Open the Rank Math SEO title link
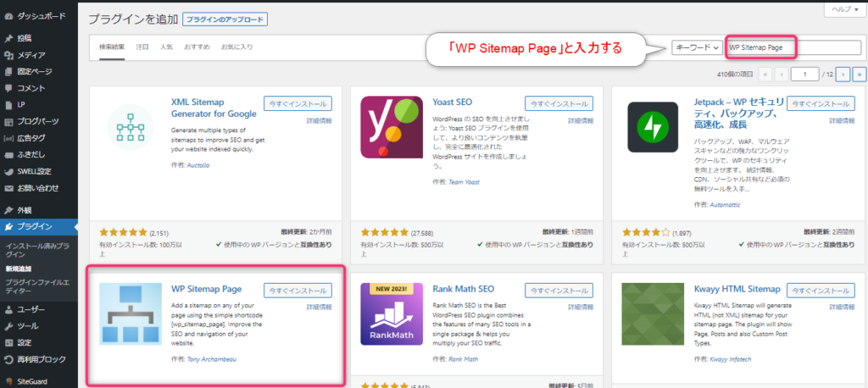This screenshot has width=868, height=388. (464, 289)
